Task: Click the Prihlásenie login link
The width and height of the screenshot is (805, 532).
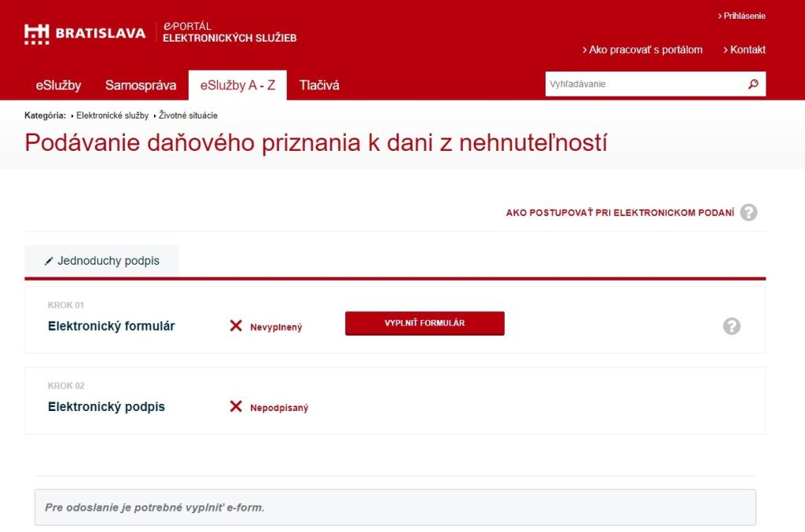Action: (x=742, y=16)
